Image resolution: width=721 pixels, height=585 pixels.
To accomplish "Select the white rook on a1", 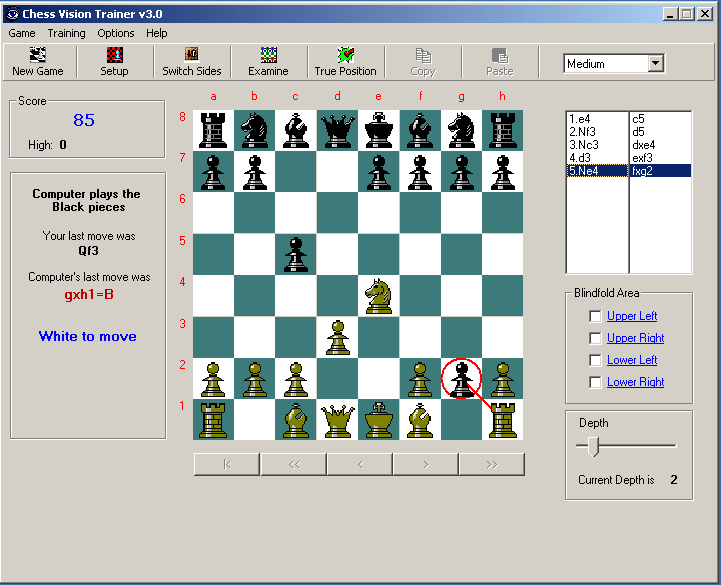I will point(213,419).
